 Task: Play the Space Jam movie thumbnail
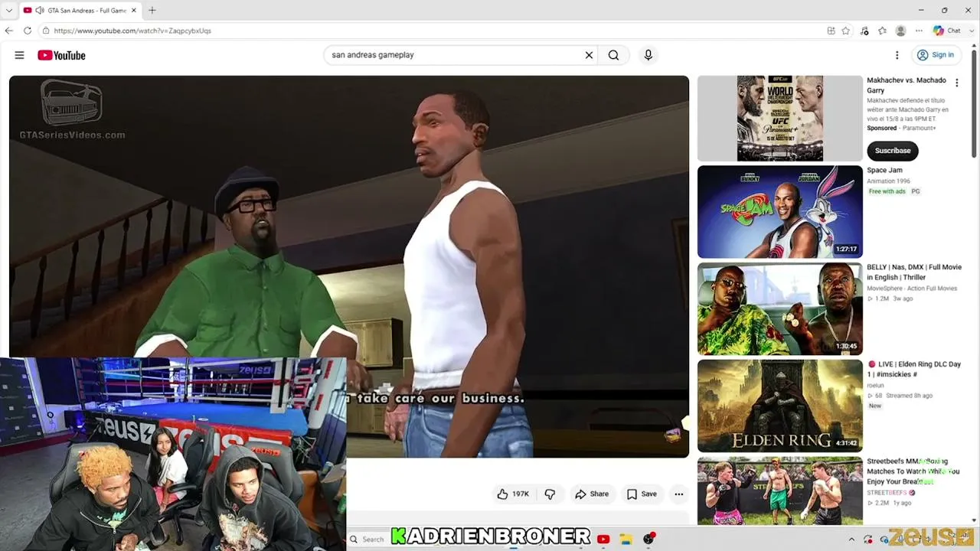tap(780, 211)
